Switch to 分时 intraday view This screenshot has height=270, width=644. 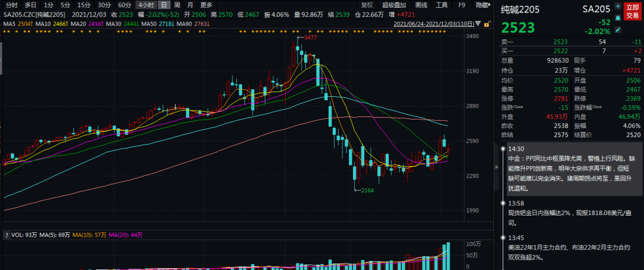(x=11, y=4)
